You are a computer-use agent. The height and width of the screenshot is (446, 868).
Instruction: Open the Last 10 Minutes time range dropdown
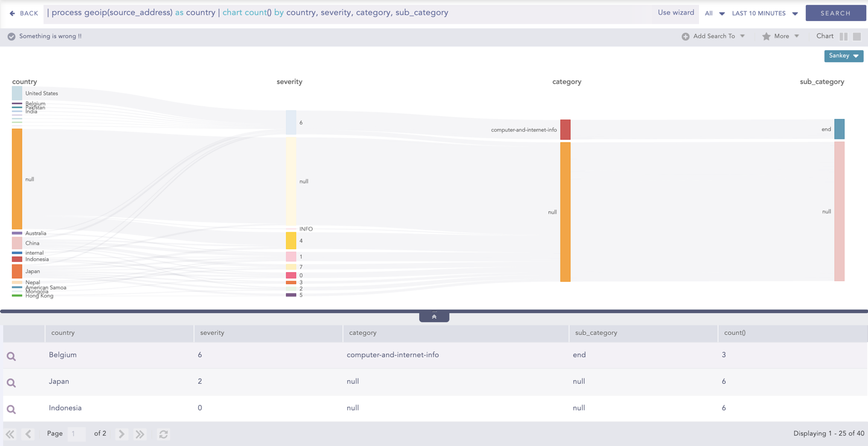tap(764, 13)
